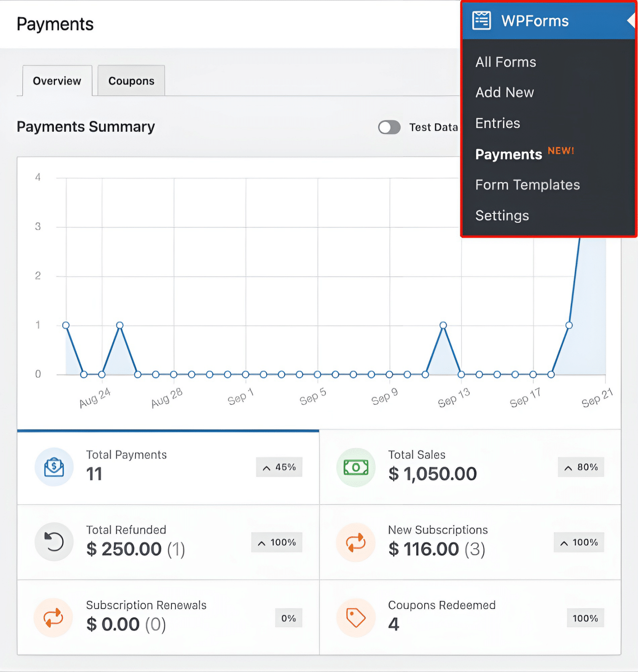This screenshot has width=638, height=672.
Task: Select the Total Payments envelope icon
Action: (53, 467)
